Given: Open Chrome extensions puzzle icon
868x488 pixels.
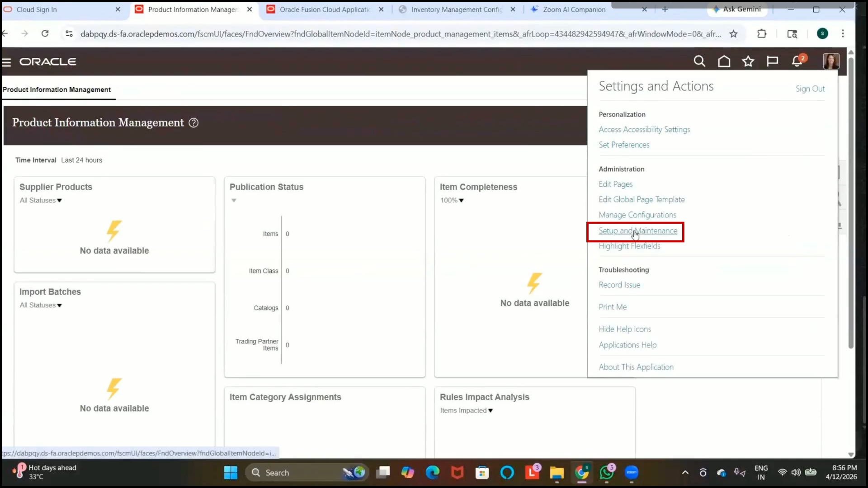Looking at the screenshot, I should pyautogui.click(x=762, y=33).
